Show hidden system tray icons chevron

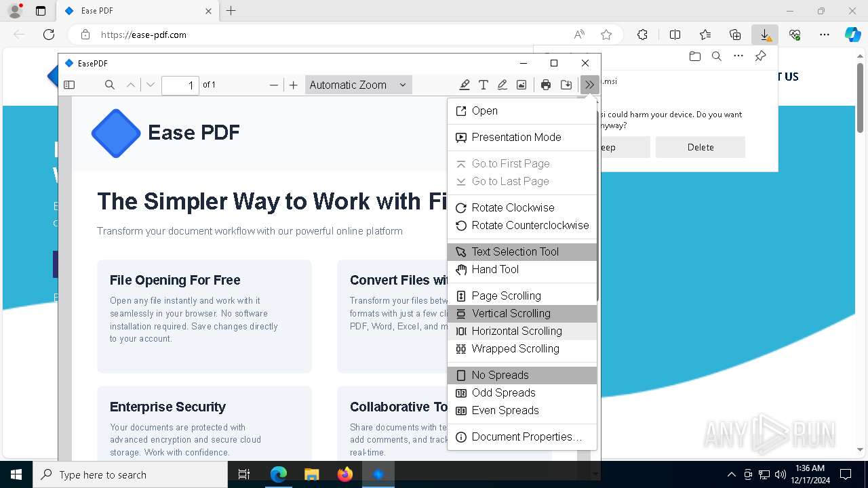(x=731, y=474)
